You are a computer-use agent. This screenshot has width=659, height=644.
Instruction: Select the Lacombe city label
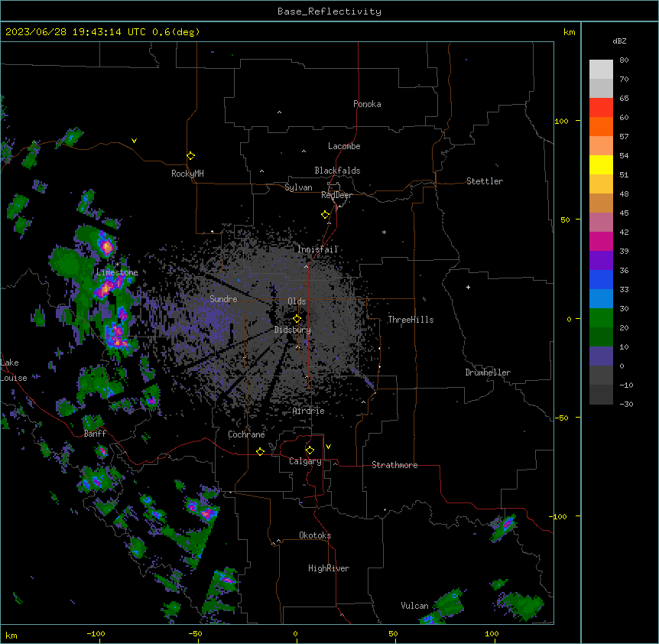pos(344,146)
